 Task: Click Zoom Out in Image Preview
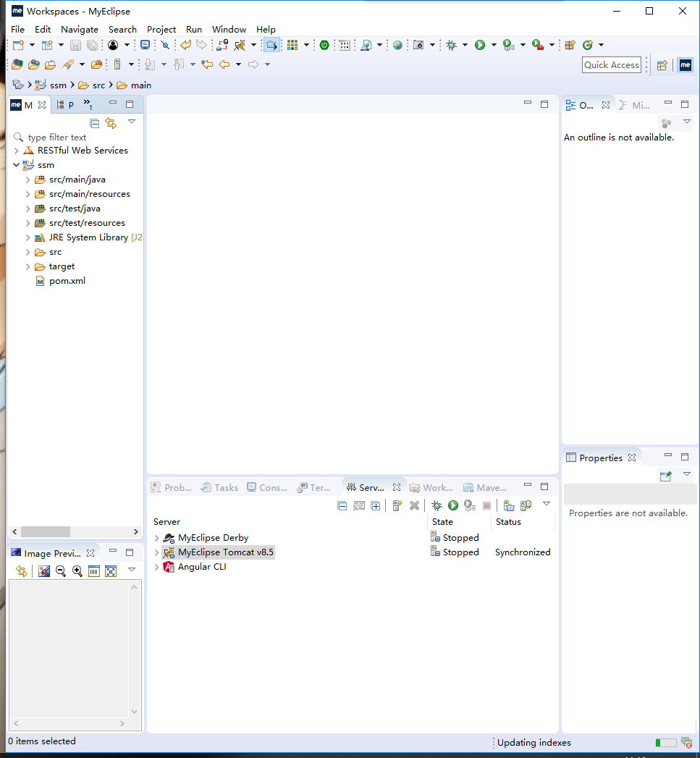tap(60, 571)
